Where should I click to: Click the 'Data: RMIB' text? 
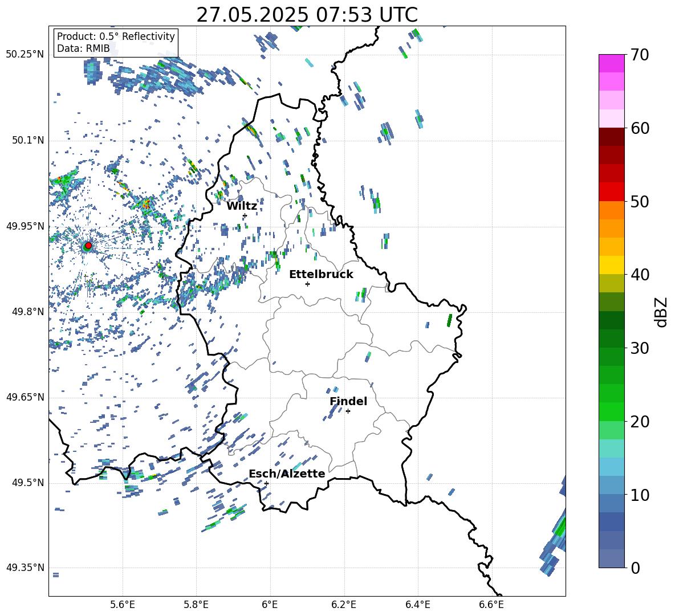[x=83, y=48]
